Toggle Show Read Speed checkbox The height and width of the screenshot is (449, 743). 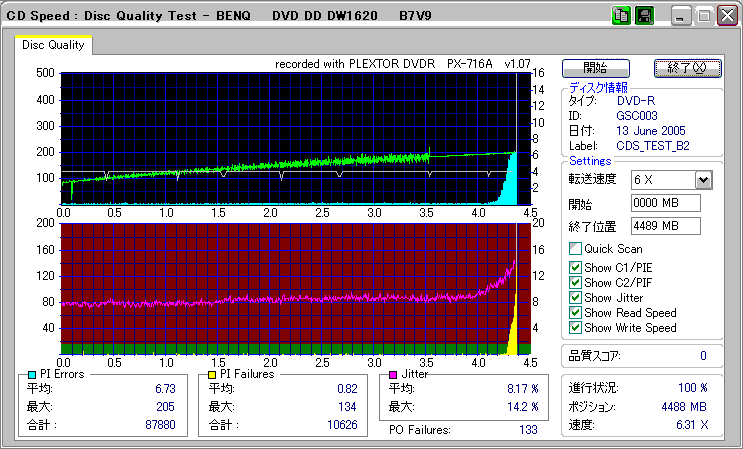(x=575, y=313)
